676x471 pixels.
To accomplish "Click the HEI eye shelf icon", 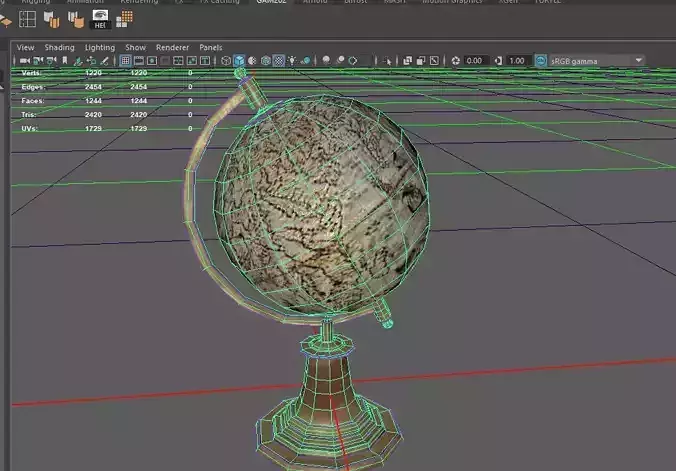I will point(100,20).
